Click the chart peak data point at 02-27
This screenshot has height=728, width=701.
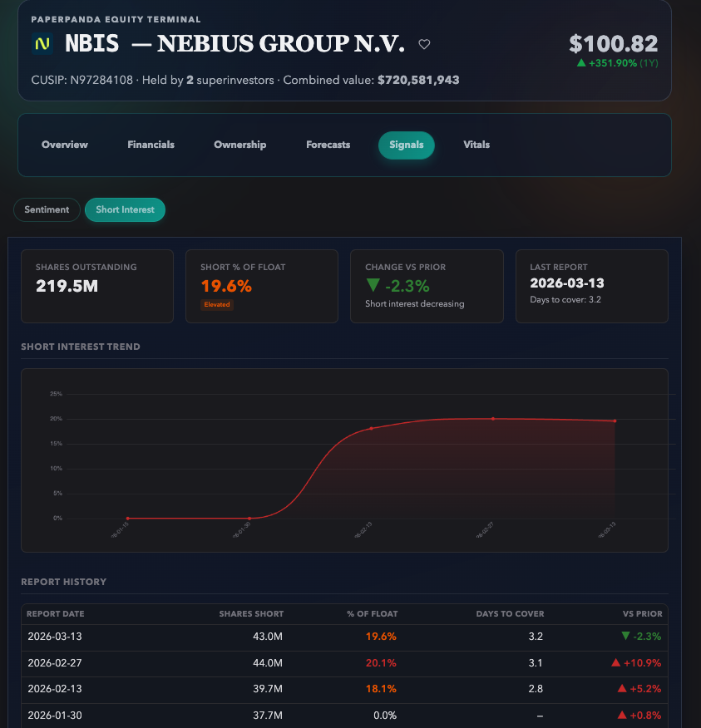tap(493, 419)
